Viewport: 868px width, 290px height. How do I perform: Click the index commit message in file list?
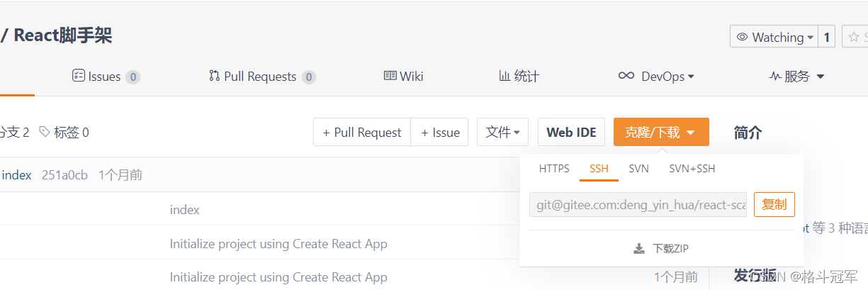pos(185,210)
